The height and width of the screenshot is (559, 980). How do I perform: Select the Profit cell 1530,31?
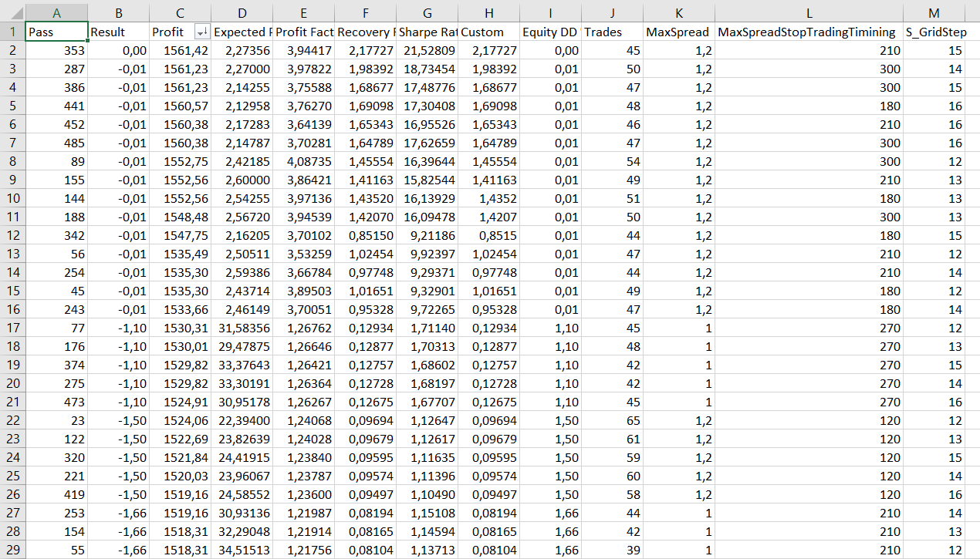pyautogui.click(x=180, y=328)
